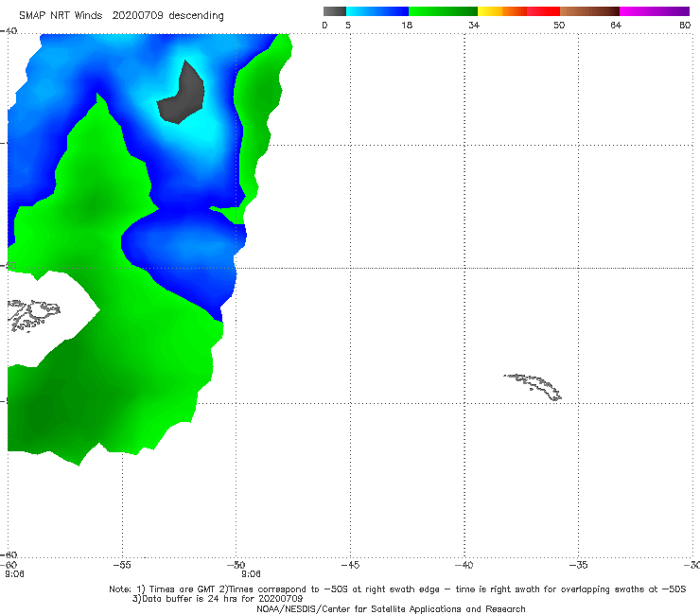The height and width of the screenshot is (615, 700).
Task: Pick the blue 5–18 color bar segment
Action: [x=377, y=11]
